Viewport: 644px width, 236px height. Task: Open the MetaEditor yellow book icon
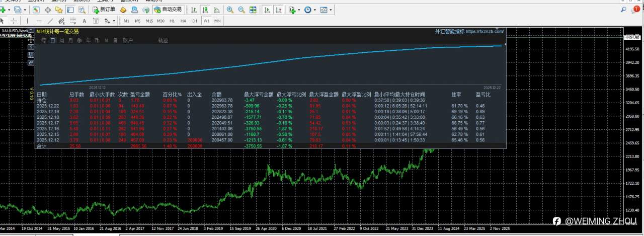pos(123,10)
